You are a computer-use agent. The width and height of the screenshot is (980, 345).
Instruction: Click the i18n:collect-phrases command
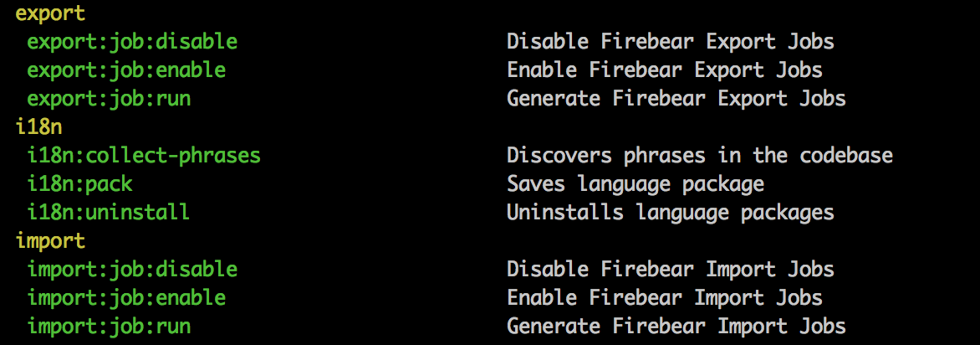coord(144,155)
